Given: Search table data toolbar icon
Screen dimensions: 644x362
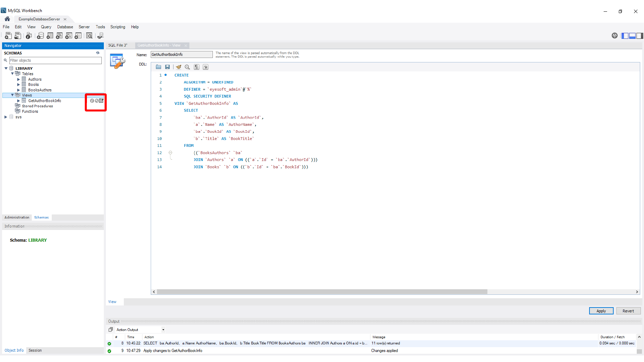Looking at the screenshot, I should tap(89, 36).
